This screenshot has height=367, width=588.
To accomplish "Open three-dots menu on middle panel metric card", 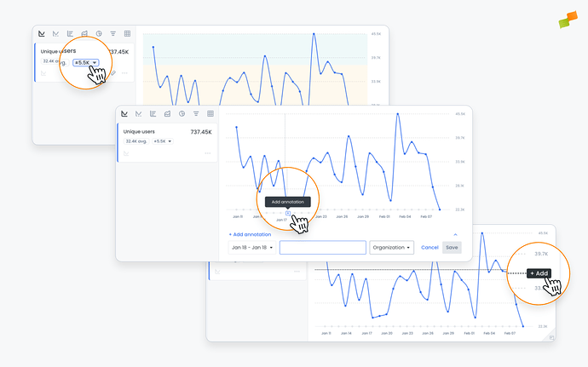I will [x=208, y=153].
